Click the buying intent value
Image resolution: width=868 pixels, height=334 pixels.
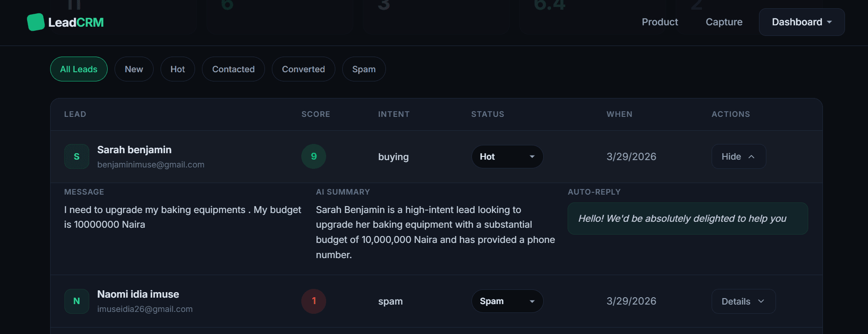pos(393,157)
